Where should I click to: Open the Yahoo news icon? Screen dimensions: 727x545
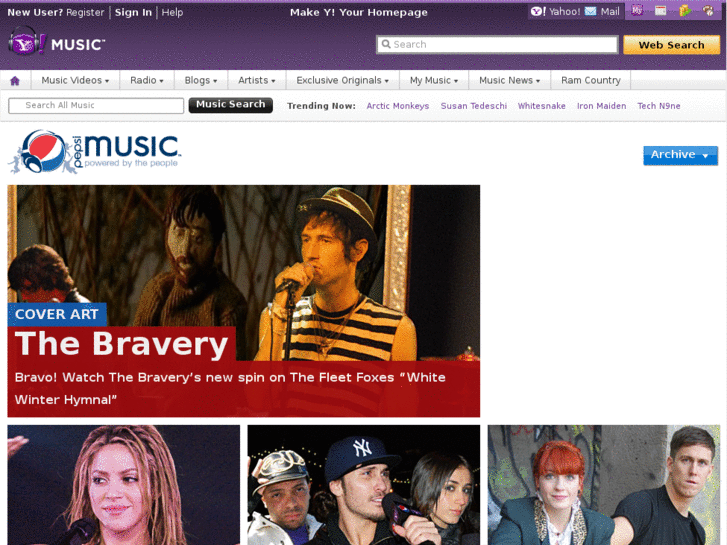[x=660, y=11]
